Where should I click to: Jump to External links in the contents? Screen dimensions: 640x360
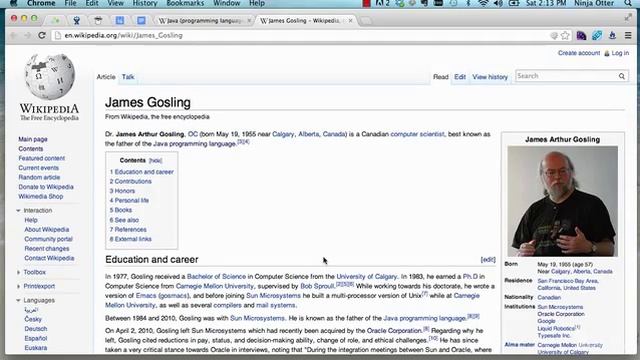pyautogui.click(x=133, y=239)
